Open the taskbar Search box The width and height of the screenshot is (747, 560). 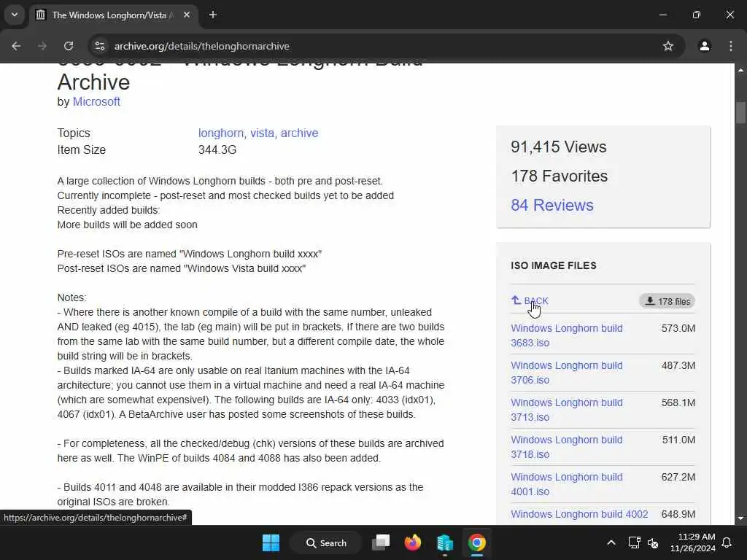tap(326, 542)
